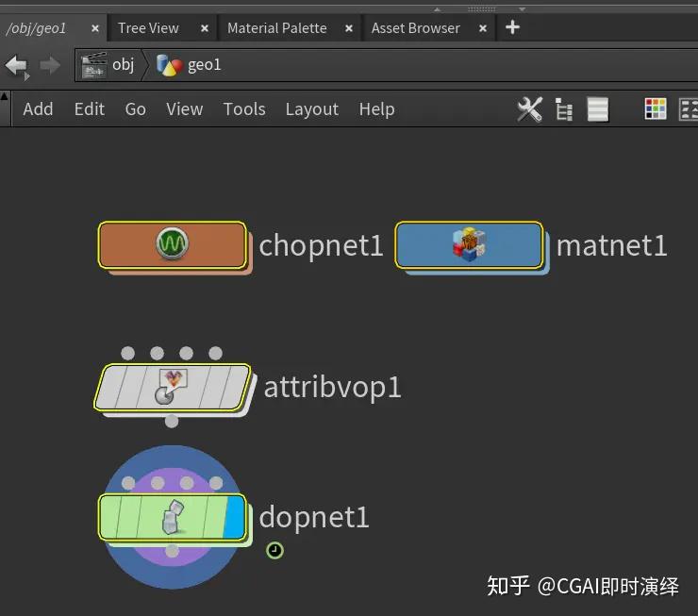
Task: Expand the geo1 path dropdown
Action: (x=189, y=65)
